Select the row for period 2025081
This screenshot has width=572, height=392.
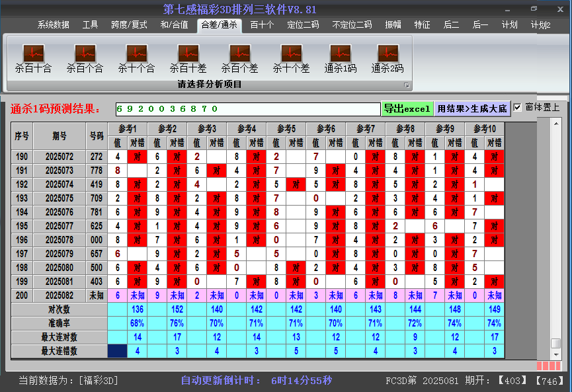(x=258, y=282)
